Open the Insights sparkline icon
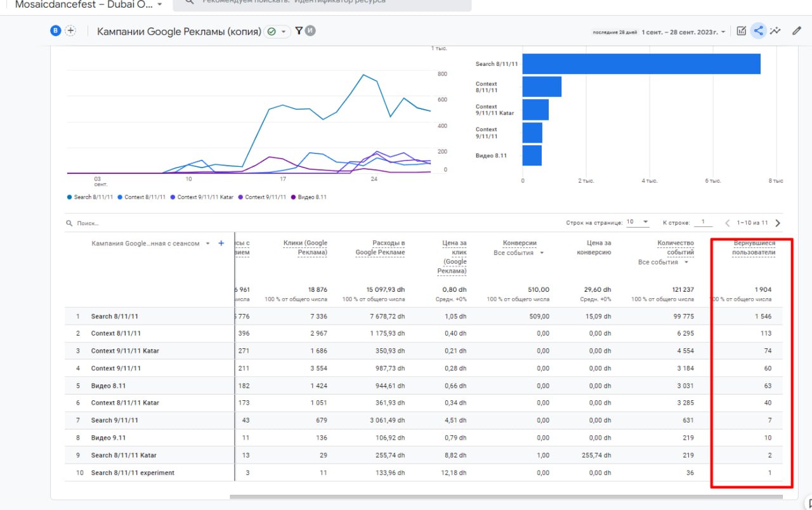Viewport: 812px width, 510px height. click(775, 31)
